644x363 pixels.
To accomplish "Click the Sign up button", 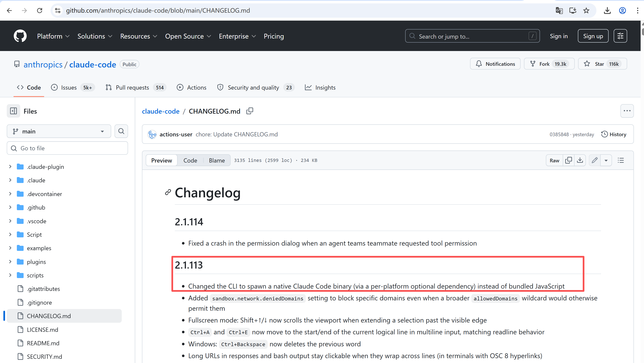I will point(593,36).
